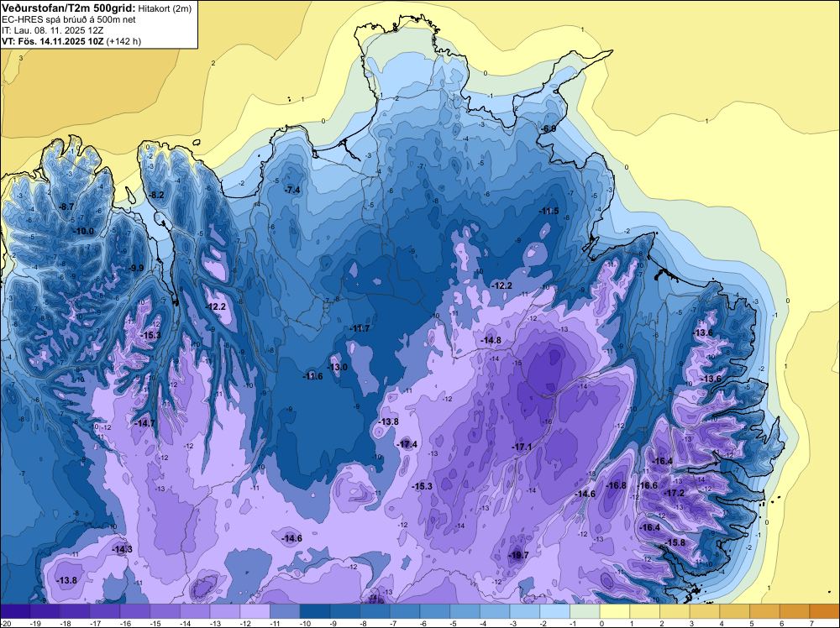Select the -19.7 temperature label

(518, 555)
